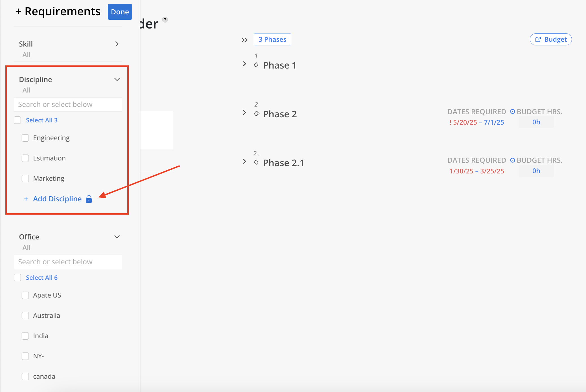
Task: Focus the Office search field
Action: pos(68,262)
